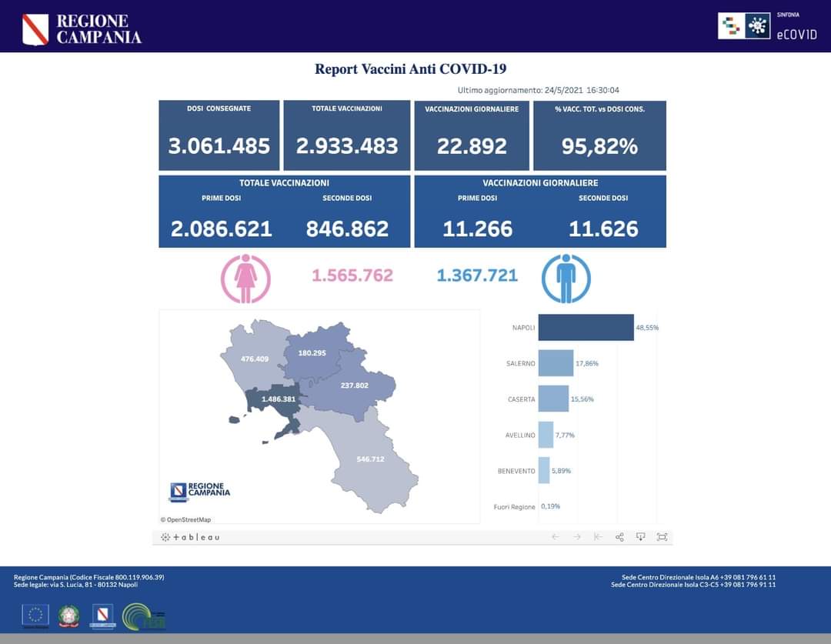This screenshot has width=831, height=644.
Task: Click the Regione Campania header logo
Action: (x=82, y=29)
